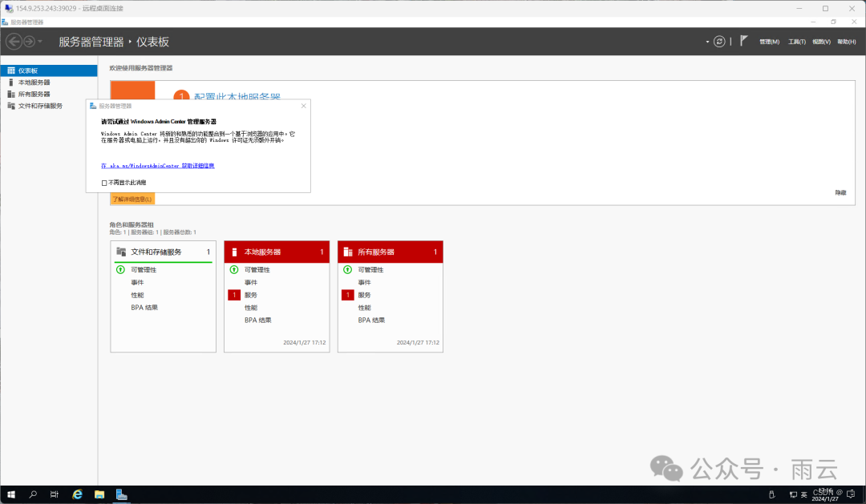Click the Server Manager taskbar icon

(122, 494)
